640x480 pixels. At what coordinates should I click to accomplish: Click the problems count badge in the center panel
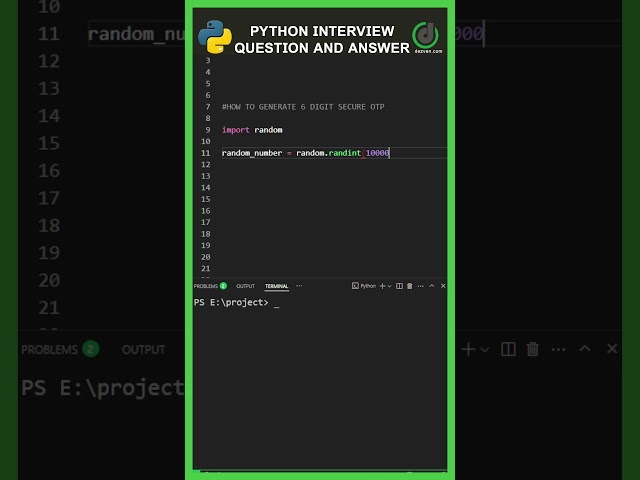coord(223,286)
